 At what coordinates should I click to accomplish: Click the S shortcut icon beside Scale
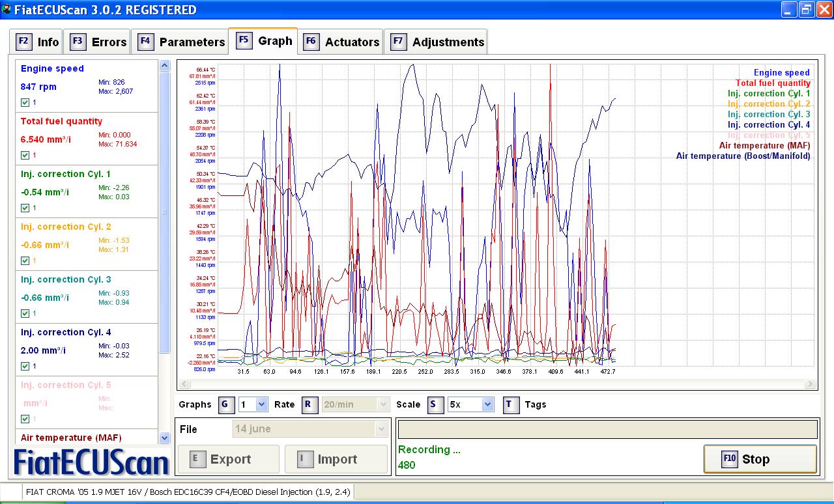435,404
